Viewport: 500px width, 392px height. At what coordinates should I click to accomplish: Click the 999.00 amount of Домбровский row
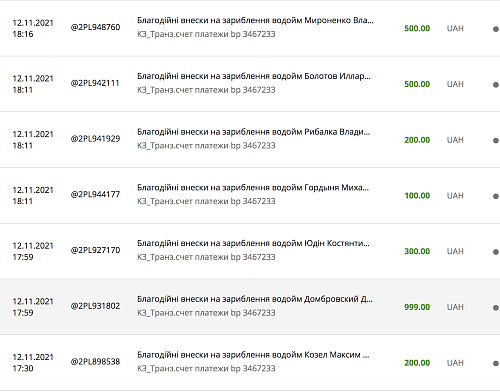pos(417,307)
